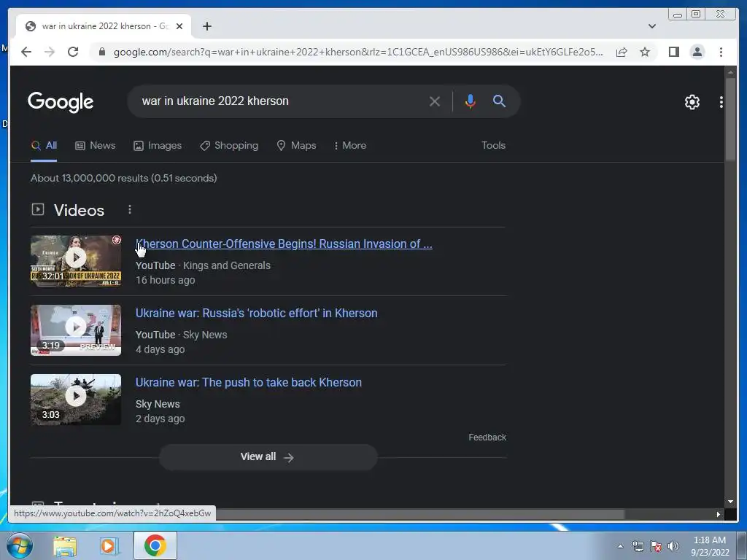Click inside the Google search box

pyautogui.click(x=281, y=101)
